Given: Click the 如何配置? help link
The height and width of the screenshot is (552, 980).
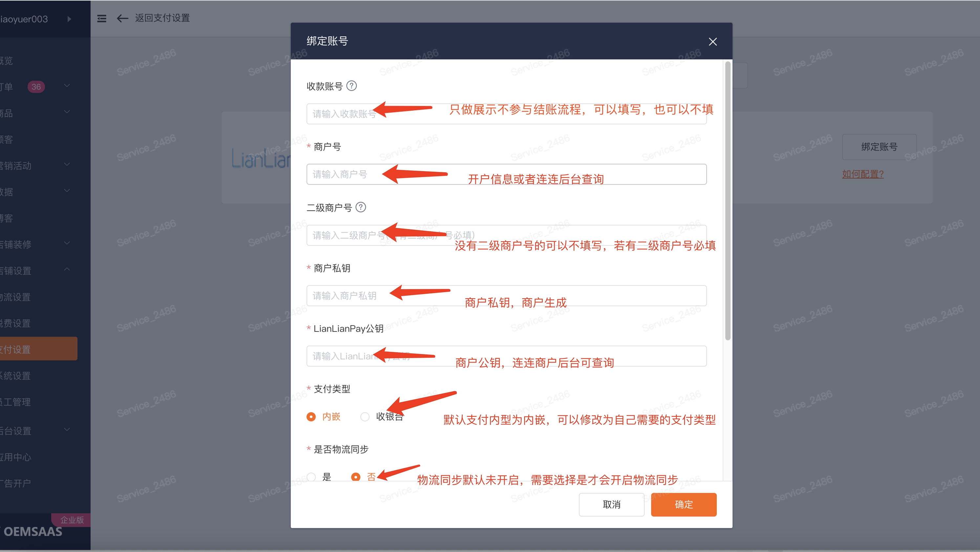Looking at the screenshot, I should click(x=863, y=174).
